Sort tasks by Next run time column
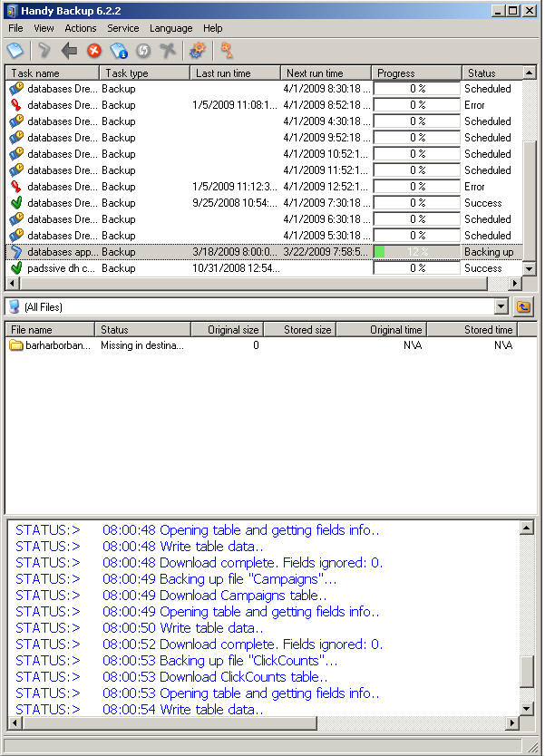 pyautogui.click(x=325, y=73)
